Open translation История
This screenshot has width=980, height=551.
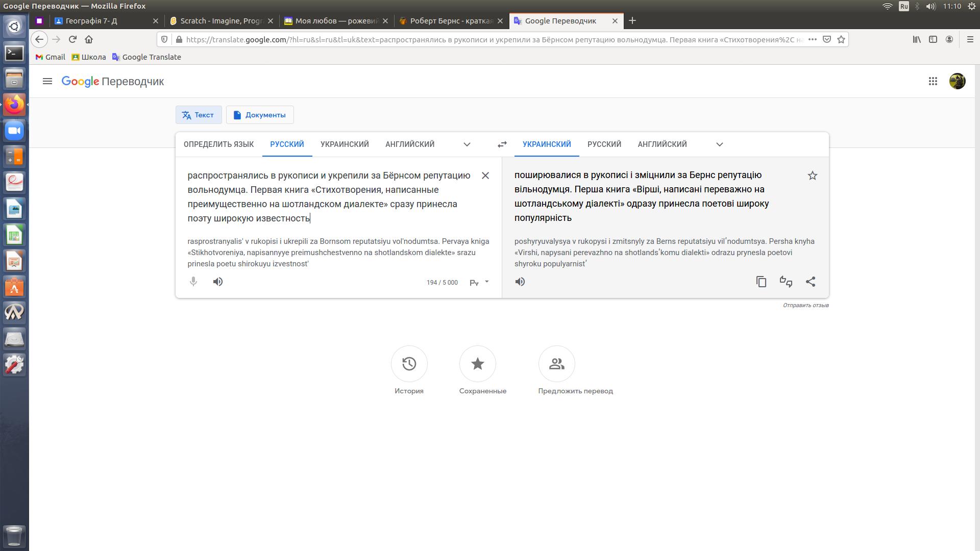(x=409, y=364)
